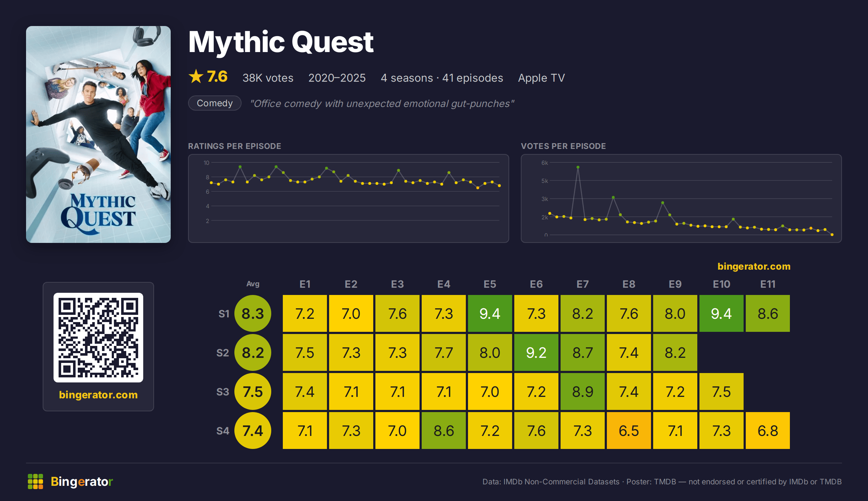Click the S2 average 8.2 circle
Viewport: 868px width, 501px height.
point(253,352)
